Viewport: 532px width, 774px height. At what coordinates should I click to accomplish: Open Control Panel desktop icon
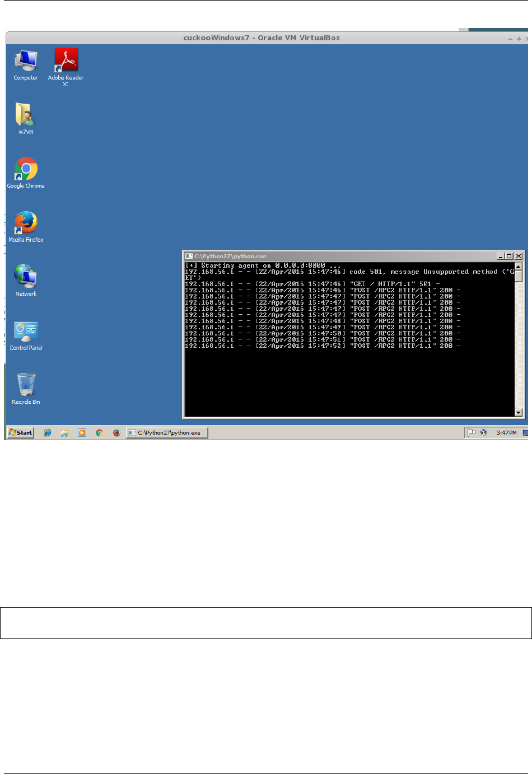26,335
